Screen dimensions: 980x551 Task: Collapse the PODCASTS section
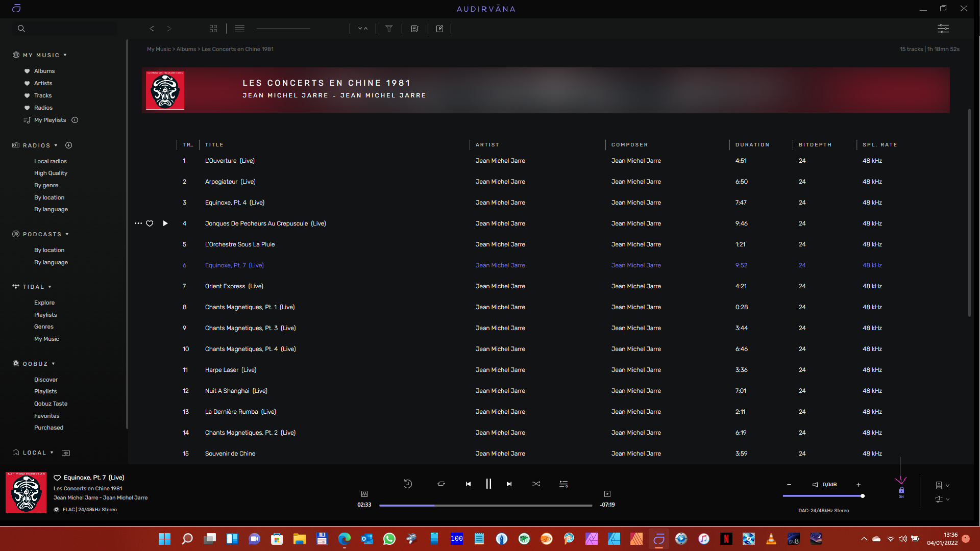coord(67,234)
